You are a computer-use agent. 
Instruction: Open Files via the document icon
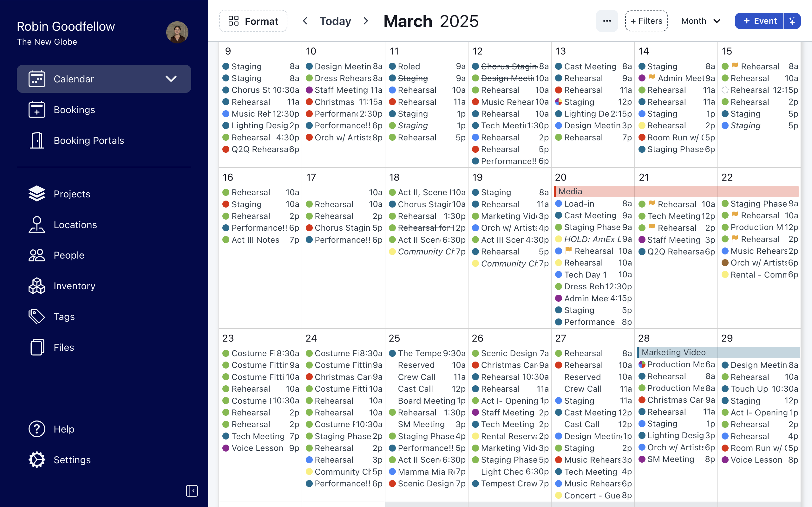[37, 347]
